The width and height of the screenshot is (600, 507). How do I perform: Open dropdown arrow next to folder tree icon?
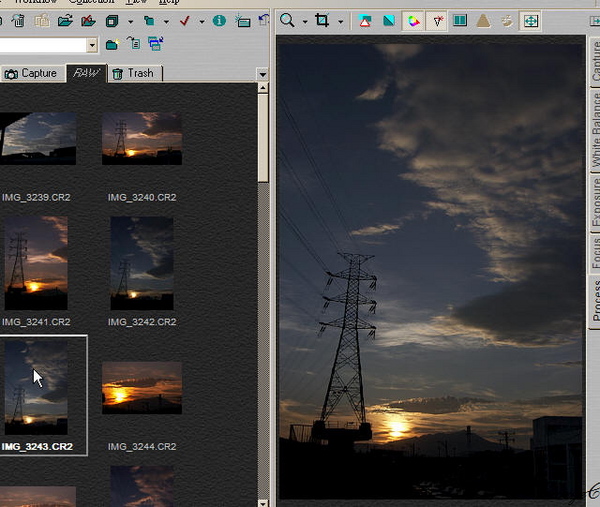coord(166,21)
